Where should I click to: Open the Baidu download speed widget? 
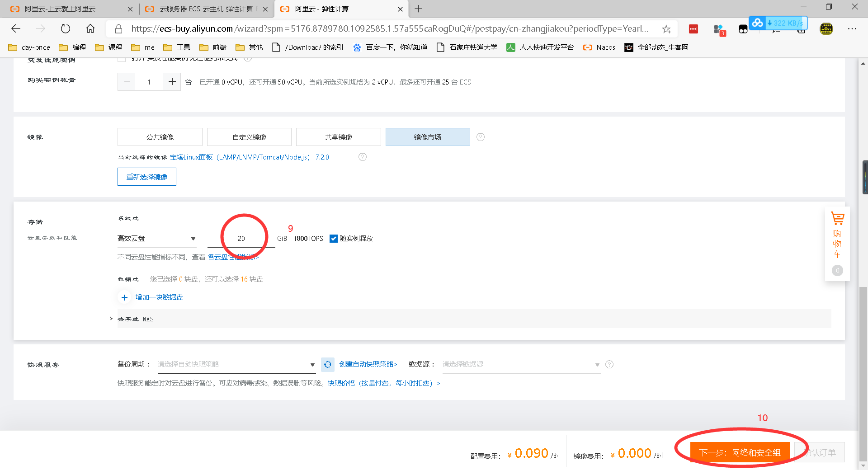coord(778,23)
